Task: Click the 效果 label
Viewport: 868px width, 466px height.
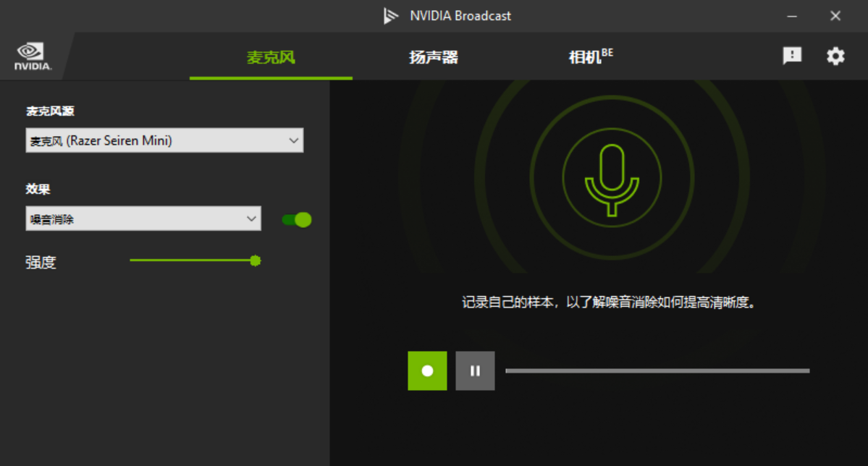Action: [38, 190]
